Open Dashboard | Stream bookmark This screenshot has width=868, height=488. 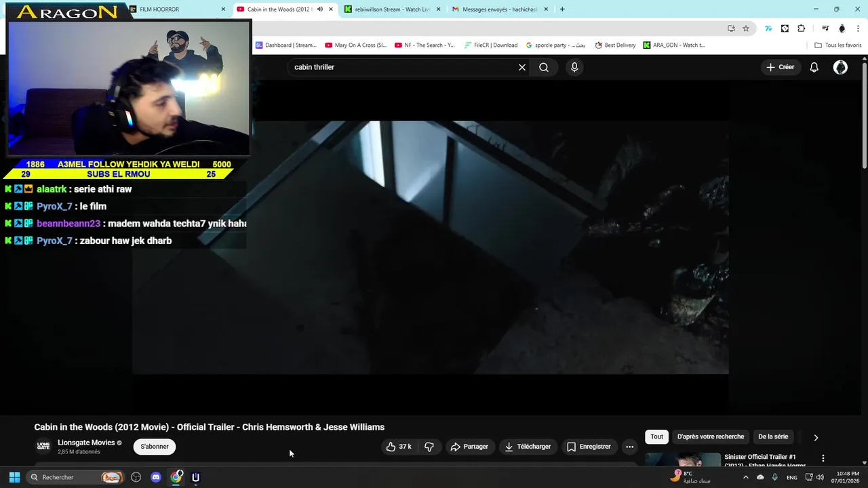click(285, 45)
